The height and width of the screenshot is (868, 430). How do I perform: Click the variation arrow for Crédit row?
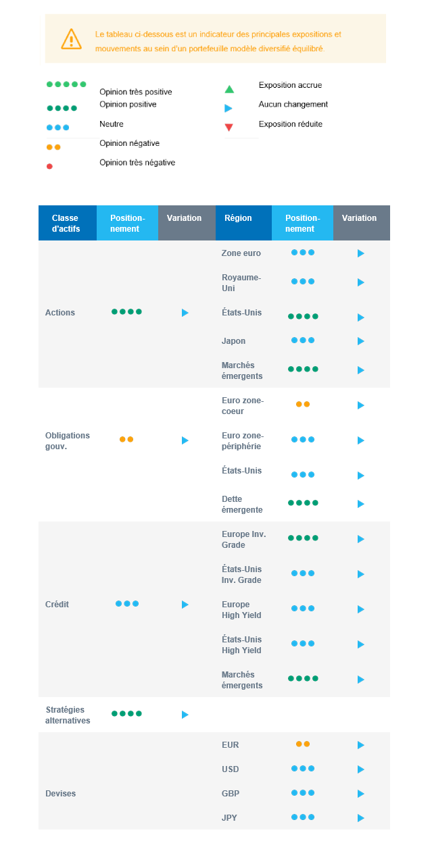[x=185, y=605]
